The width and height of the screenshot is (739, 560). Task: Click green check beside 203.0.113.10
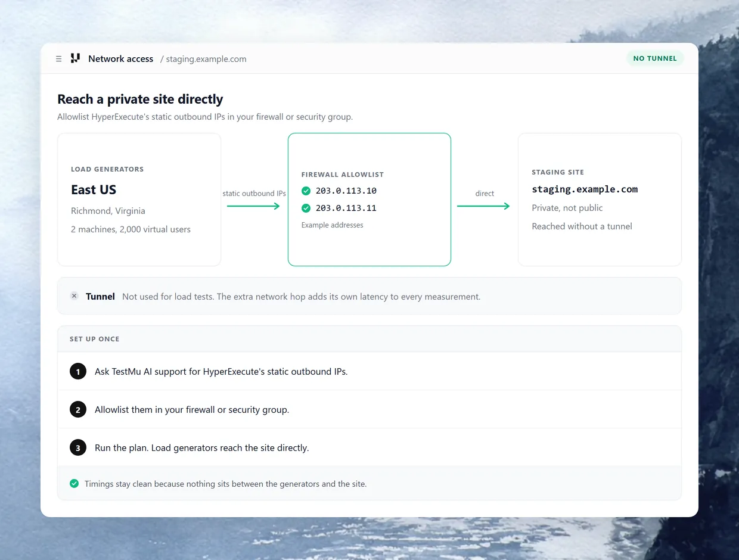(306, 191)
